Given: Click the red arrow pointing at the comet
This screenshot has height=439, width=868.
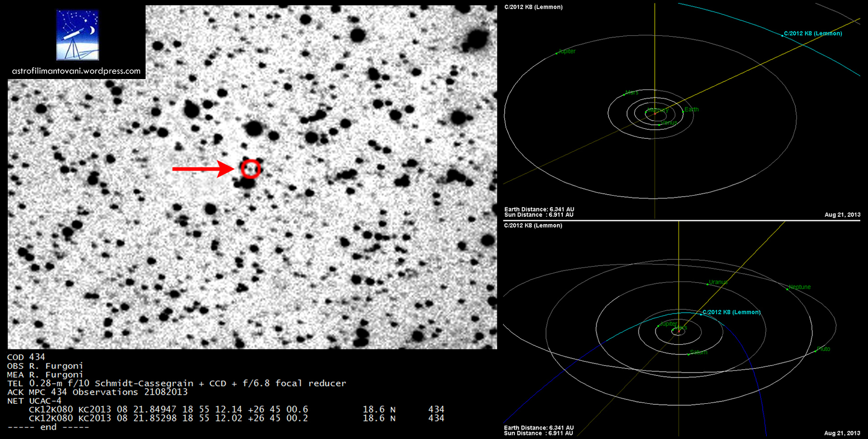Looking at the screenshot, I should click(203, 169).
